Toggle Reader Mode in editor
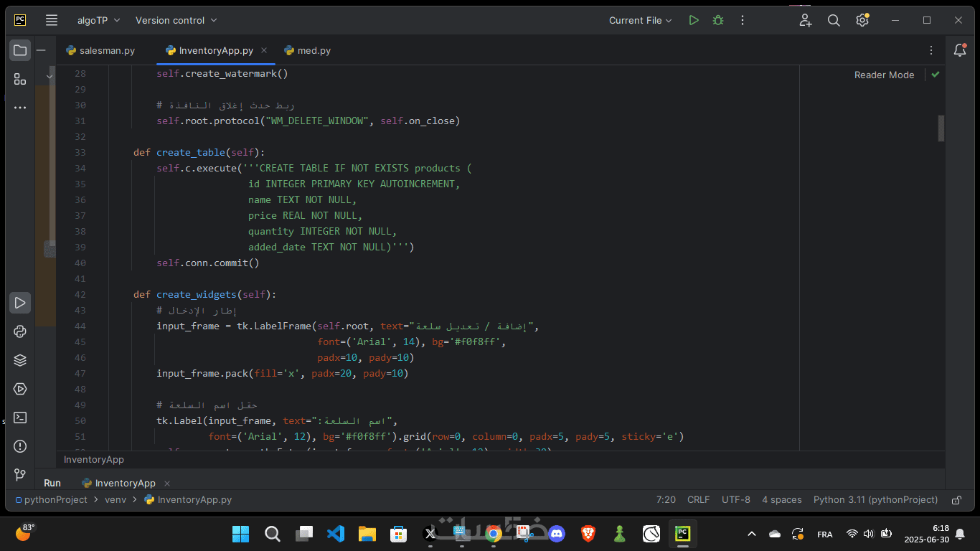 tap(884, 75)
